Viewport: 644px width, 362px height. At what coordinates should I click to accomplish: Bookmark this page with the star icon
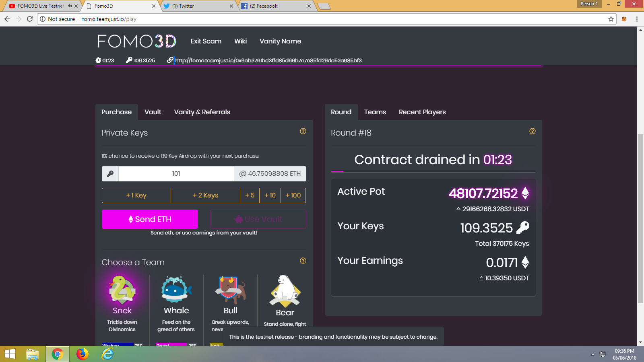tap(611, 19)
